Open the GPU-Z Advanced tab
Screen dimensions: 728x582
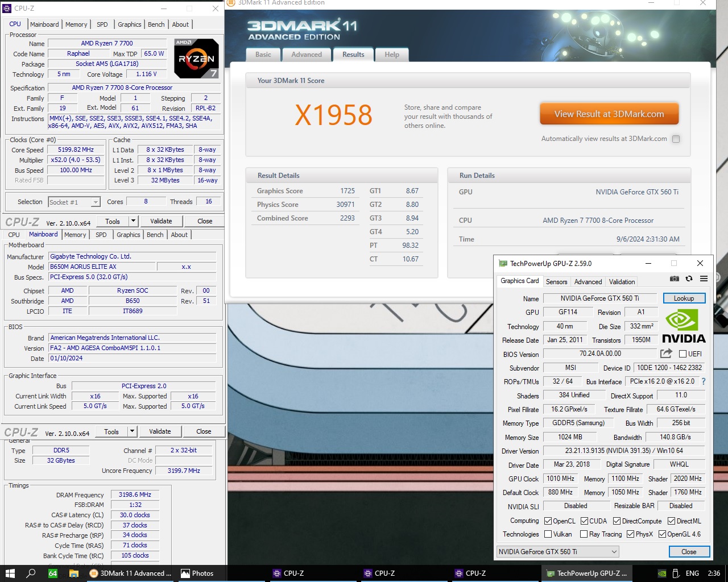coord(588,281)
